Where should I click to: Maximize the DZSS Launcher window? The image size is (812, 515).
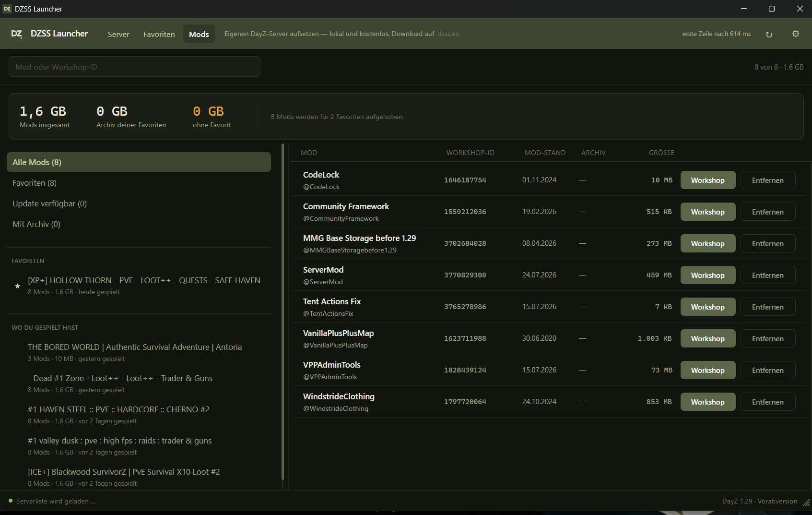[772, 9]
